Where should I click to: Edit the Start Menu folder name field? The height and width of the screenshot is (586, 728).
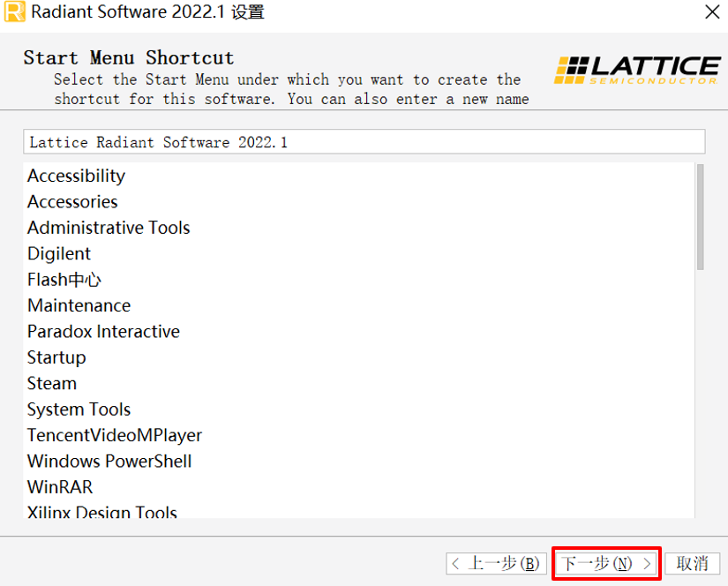(x=364, y=141)
